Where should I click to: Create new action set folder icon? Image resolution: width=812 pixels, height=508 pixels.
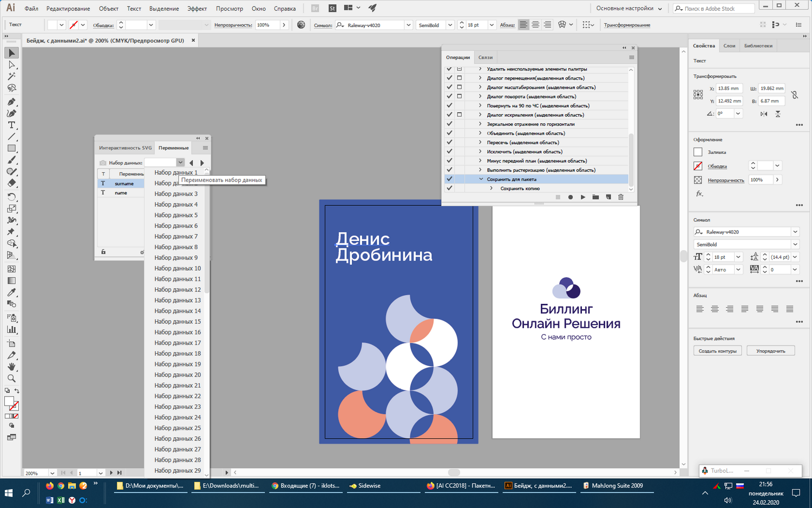[595, 197]
